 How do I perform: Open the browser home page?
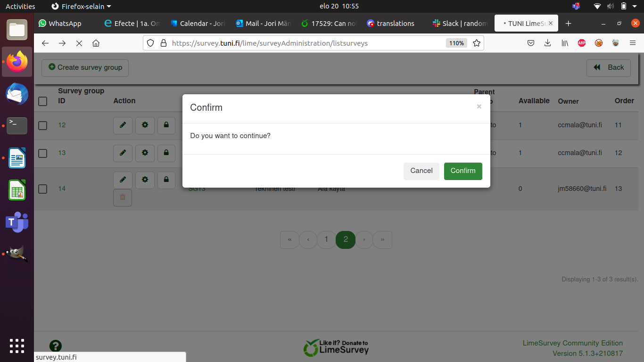click(x=96, y=43)
